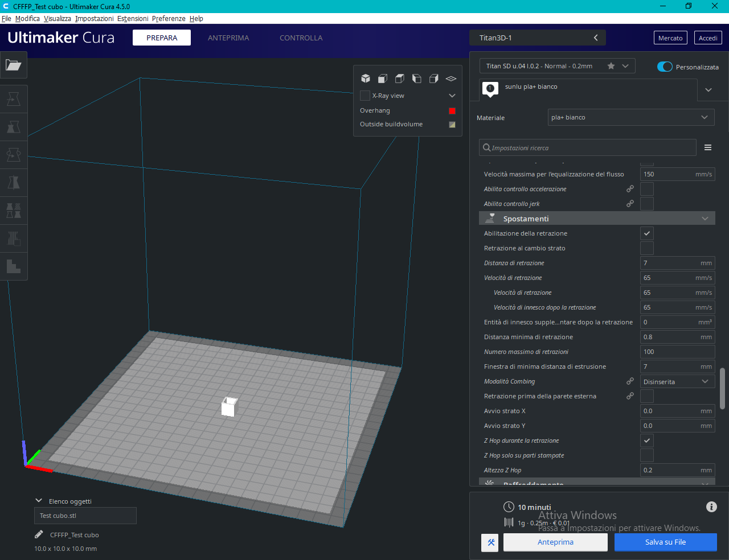729x560 pixels.
Task: Select the Move tool in the left toolbar
Action: click(14, 99)
